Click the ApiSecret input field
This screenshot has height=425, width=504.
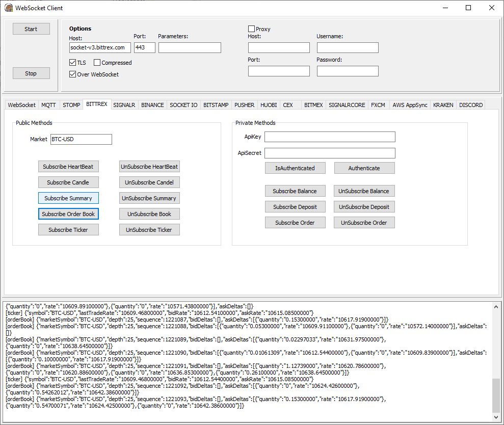coord(330,153)
